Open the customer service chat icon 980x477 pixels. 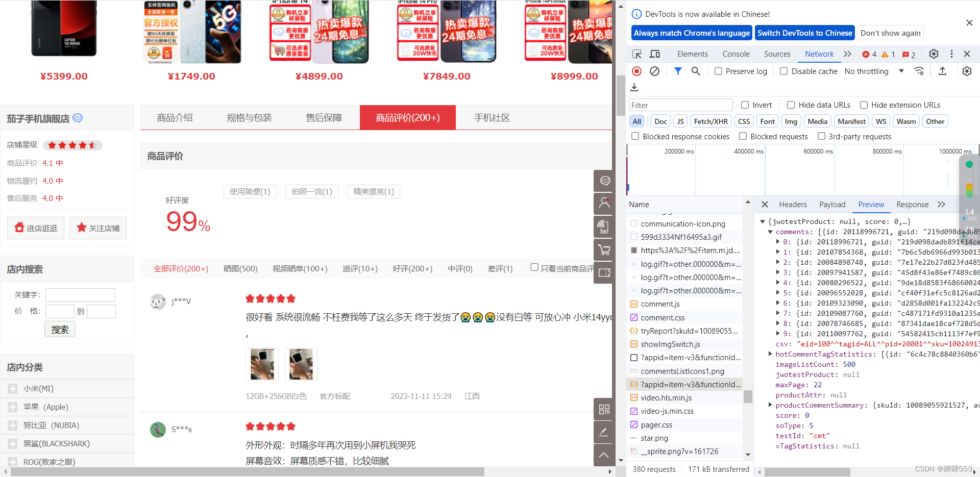(604, 181)
